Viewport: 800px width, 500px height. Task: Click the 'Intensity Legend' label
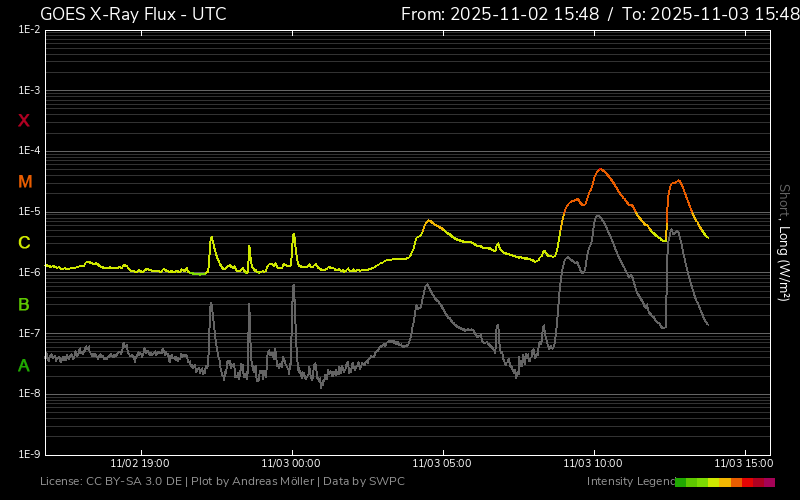point(631,481)
